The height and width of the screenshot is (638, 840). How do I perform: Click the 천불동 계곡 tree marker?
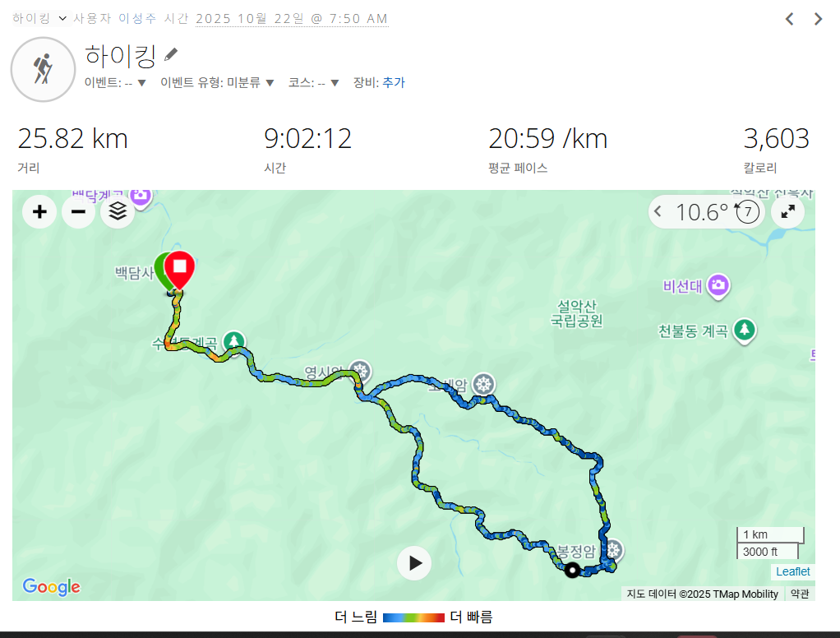(x=744, y=330)
